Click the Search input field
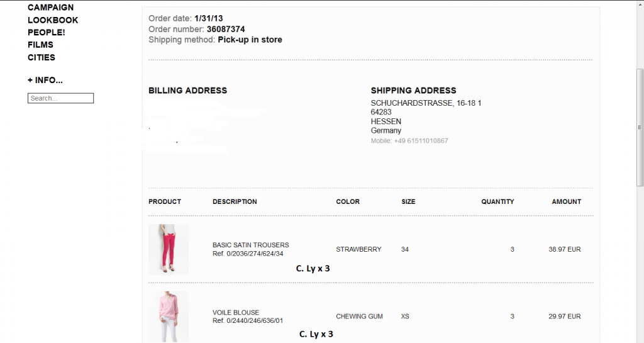Screen dimensions: 644x343 (60, 98)
